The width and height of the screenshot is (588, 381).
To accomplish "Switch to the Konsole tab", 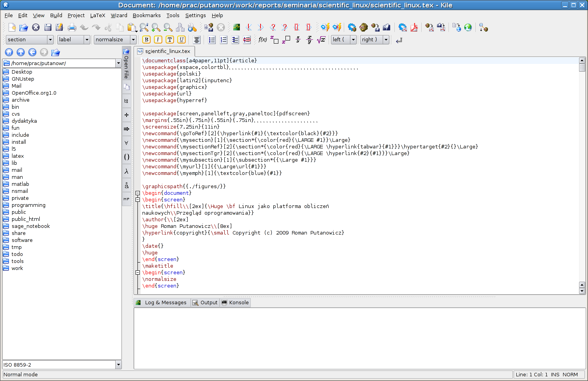I will (235, 303).
